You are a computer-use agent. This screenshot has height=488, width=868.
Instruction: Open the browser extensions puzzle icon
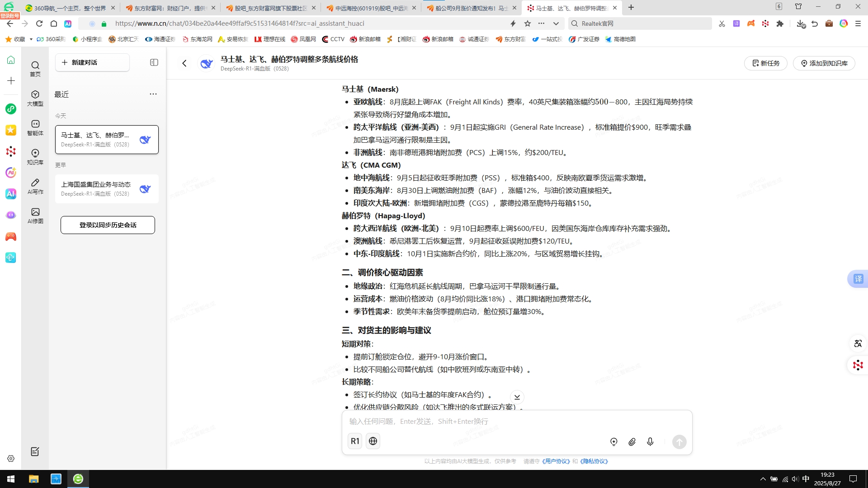(x=780, y=23)
